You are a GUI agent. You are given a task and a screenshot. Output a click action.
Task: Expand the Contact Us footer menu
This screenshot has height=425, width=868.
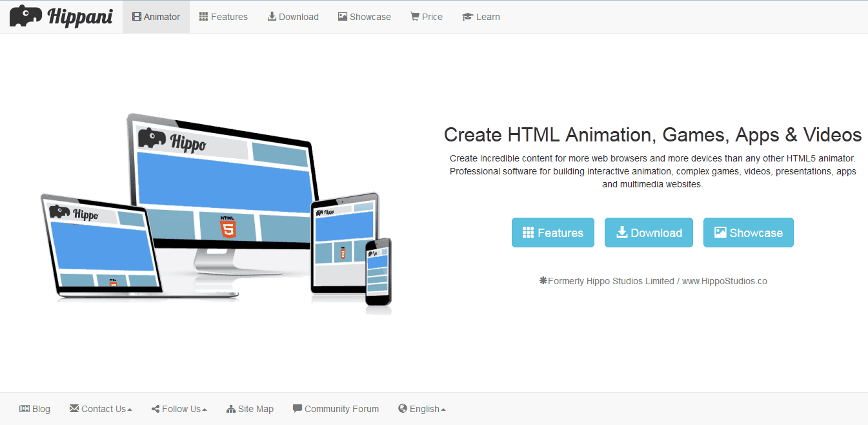[x=101, y=409]
